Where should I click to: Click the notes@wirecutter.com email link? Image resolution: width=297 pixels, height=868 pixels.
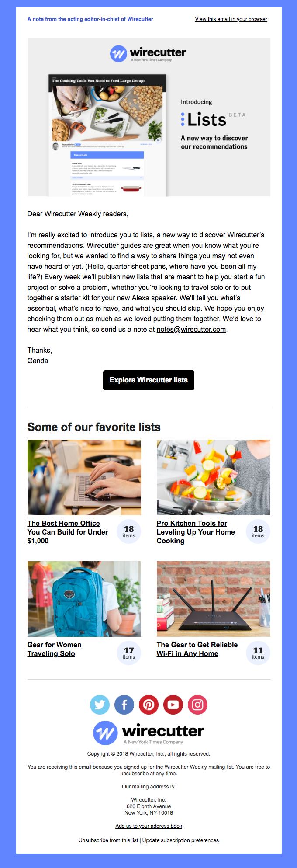[x=191, y=330]
